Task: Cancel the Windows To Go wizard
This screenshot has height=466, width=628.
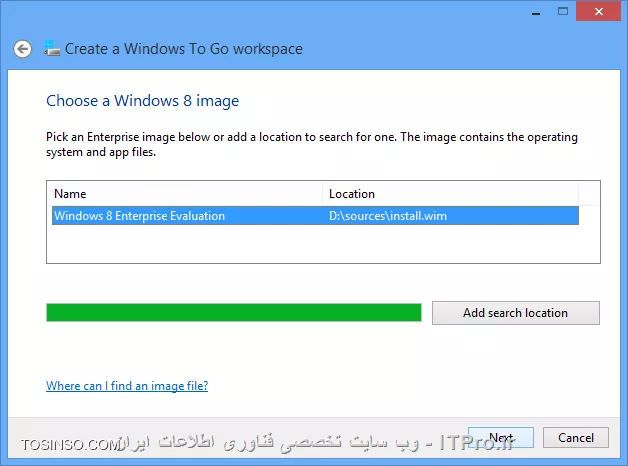Action: pyautogui.click(x=576, y=437)
